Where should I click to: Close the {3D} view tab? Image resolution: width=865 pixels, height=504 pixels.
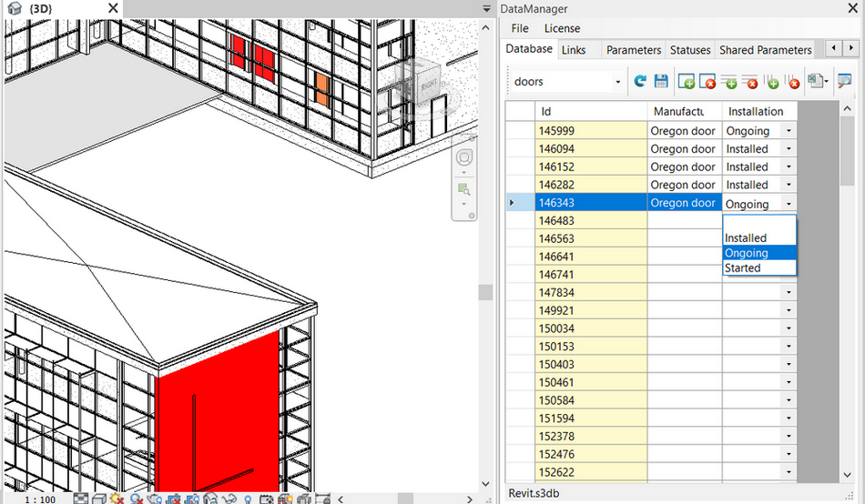(112, 8)
